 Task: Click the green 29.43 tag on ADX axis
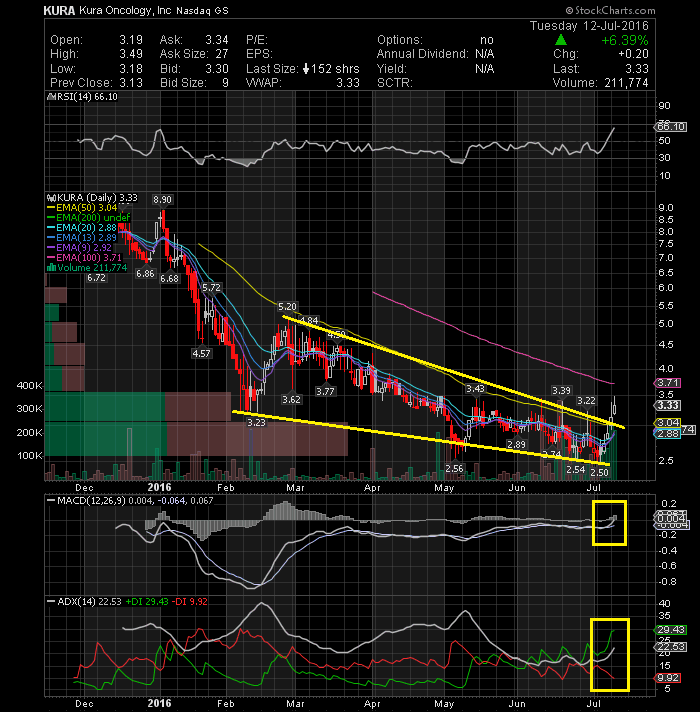(x=670, y=630)
